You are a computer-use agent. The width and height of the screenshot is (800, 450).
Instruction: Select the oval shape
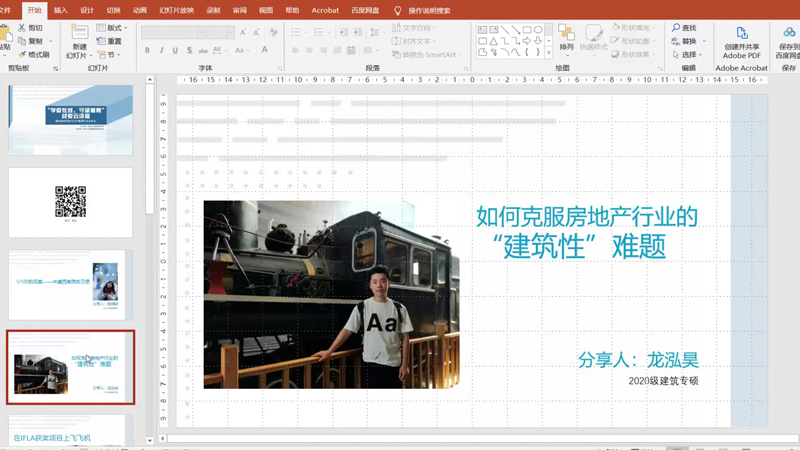[x=538, y=30]
